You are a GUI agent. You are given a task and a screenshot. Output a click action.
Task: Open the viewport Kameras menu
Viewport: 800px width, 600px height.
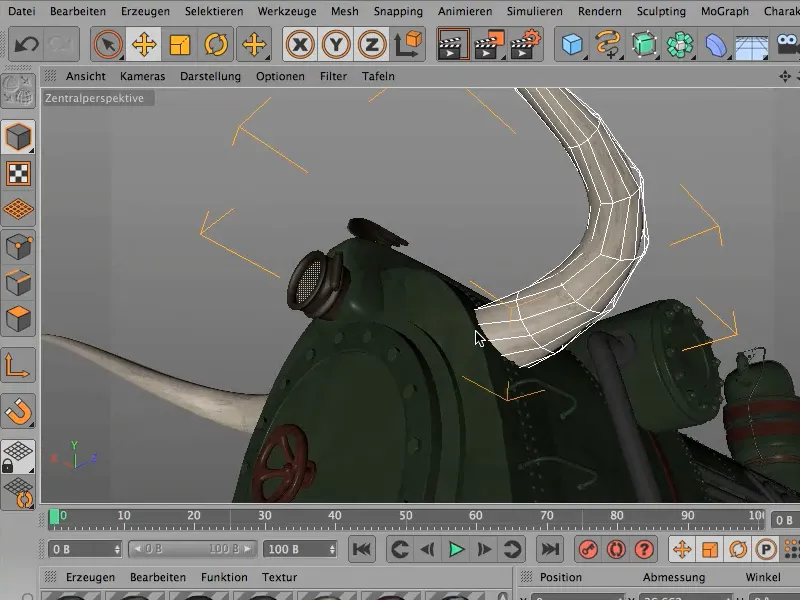[x=142, y=77]
